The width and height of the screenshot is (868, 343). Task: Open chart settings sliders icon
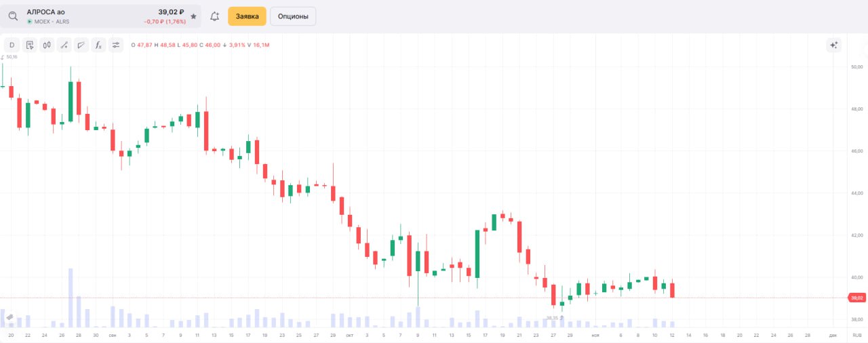click(x=116, y=45)
